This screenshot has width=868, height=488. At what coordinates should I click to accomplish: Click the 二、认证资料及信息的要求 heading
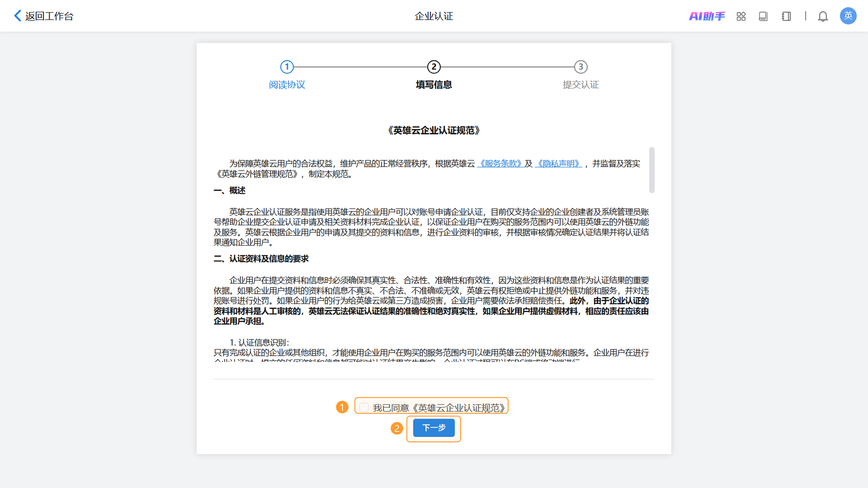click(261, 258)
